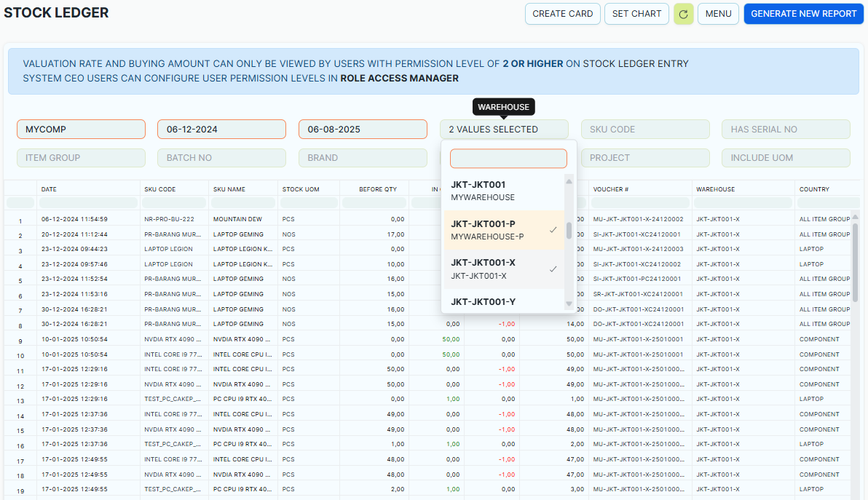Viewport: 868px width, 500px height.
Task: Click the green refresh icon button
Action: tap(683, 14)
